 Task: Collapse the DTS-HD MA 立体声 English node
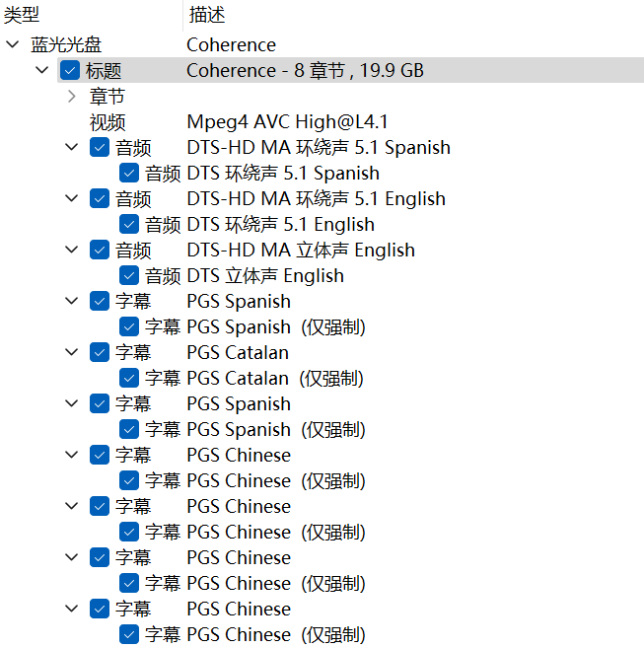point(72,250)
